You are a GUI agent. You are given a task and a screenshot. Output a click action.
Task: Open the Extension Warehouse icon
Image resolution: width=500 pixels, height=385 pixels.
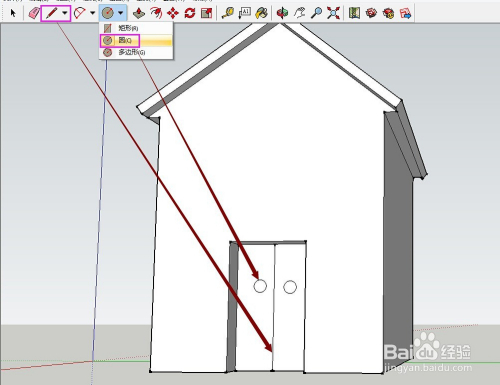[388, 13]
